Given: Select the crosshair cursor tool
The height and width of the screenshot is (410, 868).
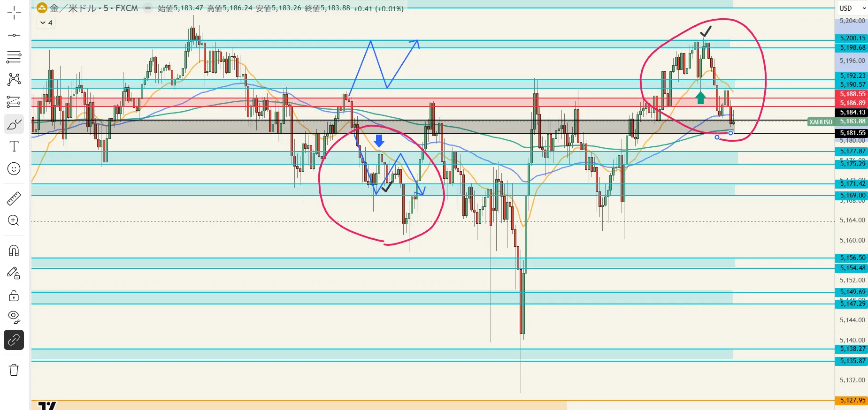Looking at the screenshot, I should tap(14, 13).
